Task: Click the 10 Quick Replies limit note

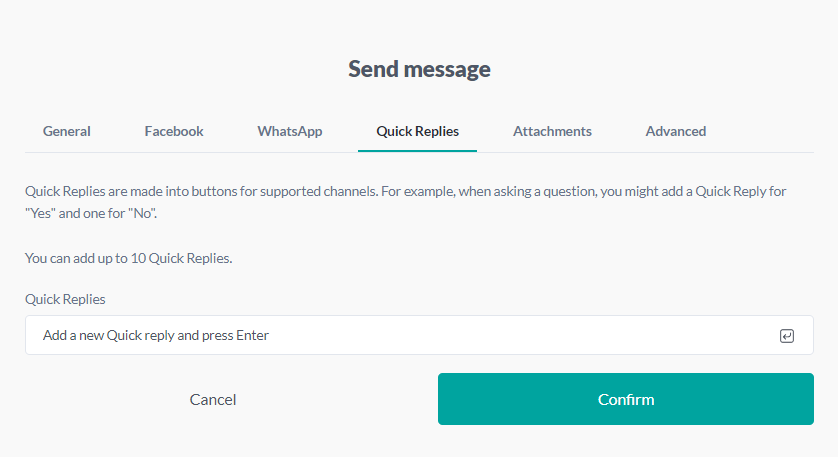Action: [x=128, y=258]
